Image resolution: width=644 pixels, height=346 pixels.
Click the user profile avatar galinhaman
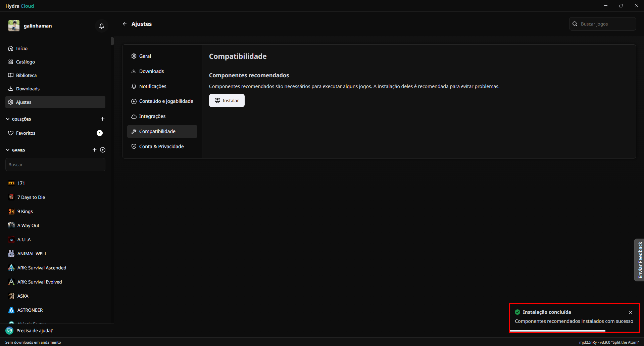tap(14, 26)
